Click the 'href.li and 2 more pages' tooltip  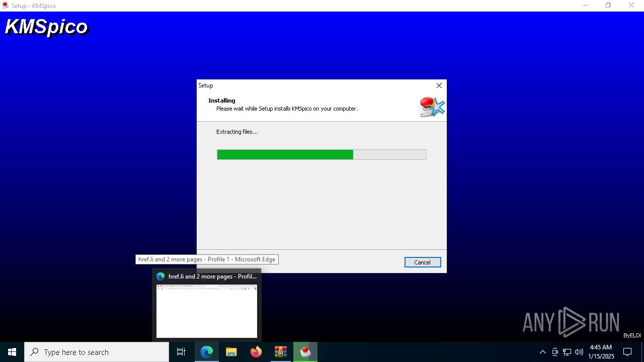pyautogui.click(x=207, y=259)
